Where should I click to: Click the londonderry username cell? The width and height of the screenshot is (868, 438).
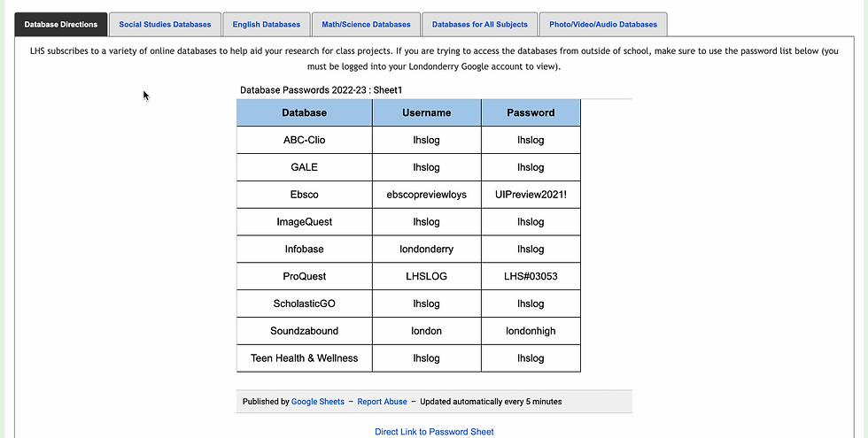pos(427,249)
